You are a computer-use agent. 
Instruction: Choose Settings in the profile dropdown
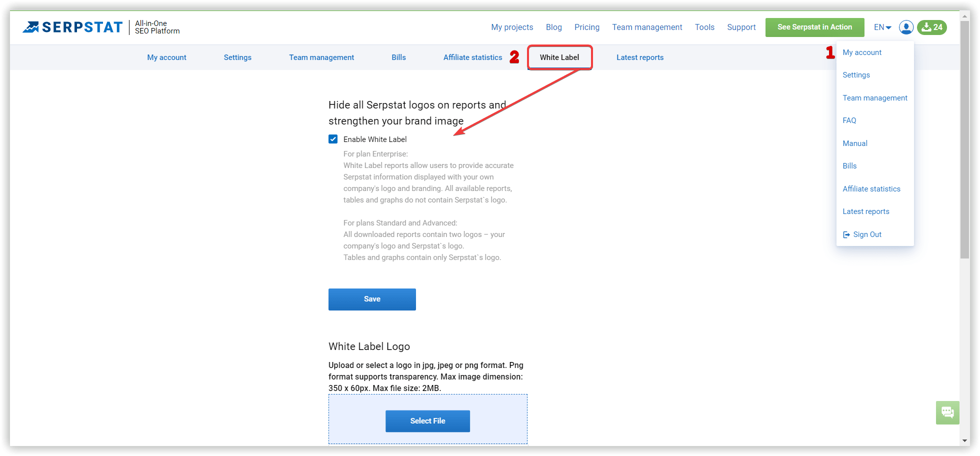point(856,75)
